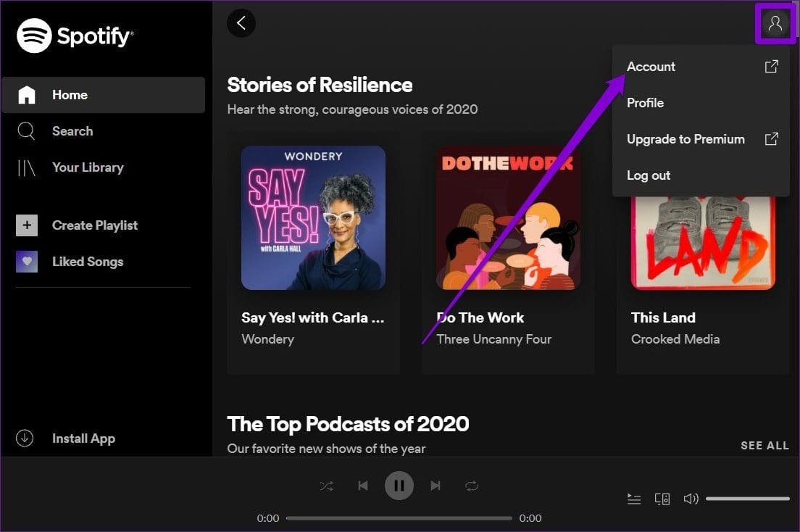Open Stories of Resilience heading
This screenshot has width=800, height=532.
coord(320,85)
